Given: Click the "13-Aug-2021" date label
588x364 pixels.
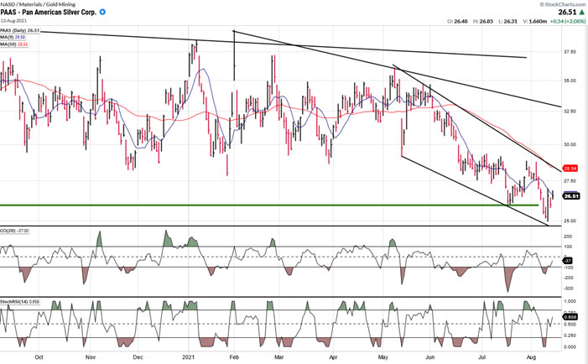Looking at the screenshot, I should click(x=13, y=21).
